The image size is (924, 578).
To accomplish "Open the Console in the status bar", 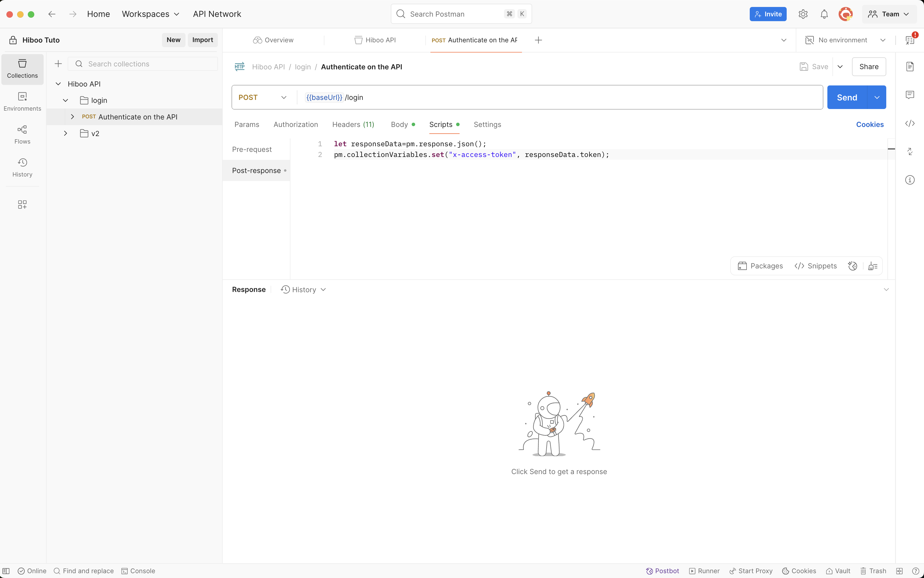I will (138, 571).
